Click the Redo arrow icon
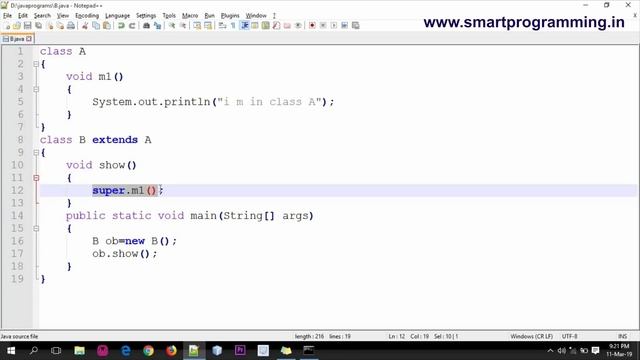This screenshot has height=360, width=640. click(x=132, y=26)
